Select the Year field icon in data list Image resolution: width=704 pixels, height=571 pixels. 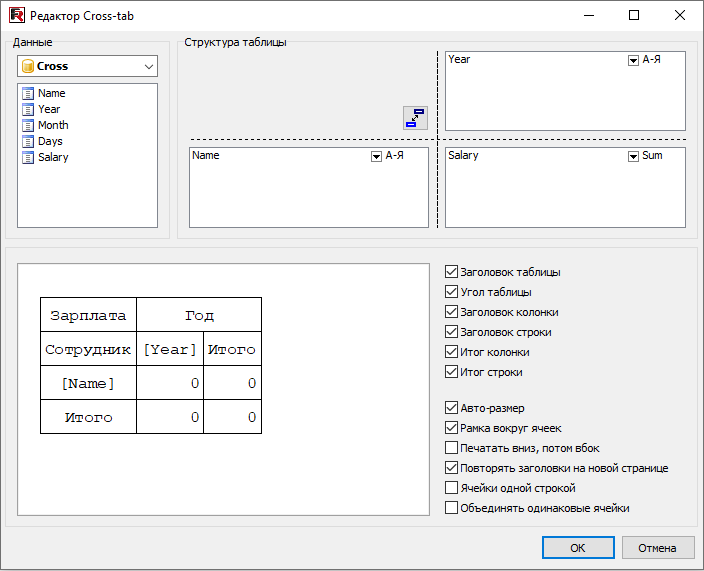tap(28, 109)
